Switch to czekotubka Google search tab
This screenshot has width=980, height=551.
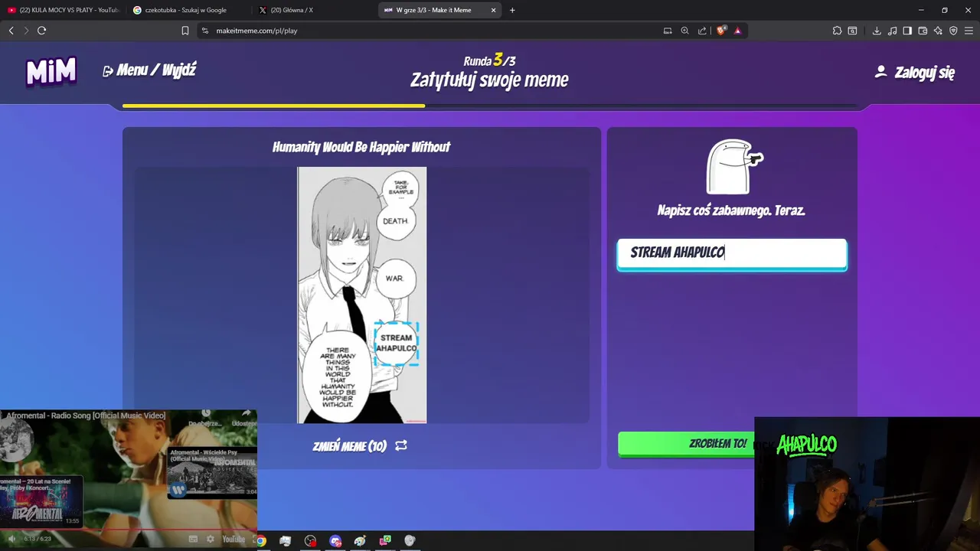click(188, 10)
